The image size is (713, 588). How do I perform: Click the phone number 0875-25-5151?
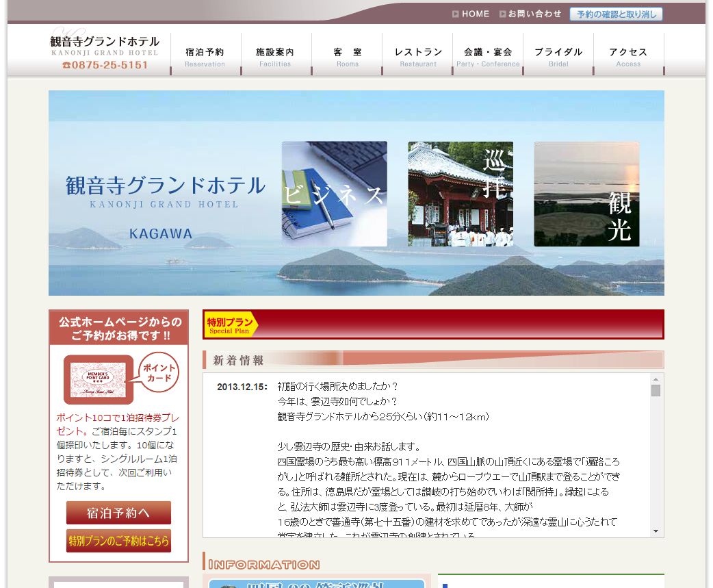point(105,65)
